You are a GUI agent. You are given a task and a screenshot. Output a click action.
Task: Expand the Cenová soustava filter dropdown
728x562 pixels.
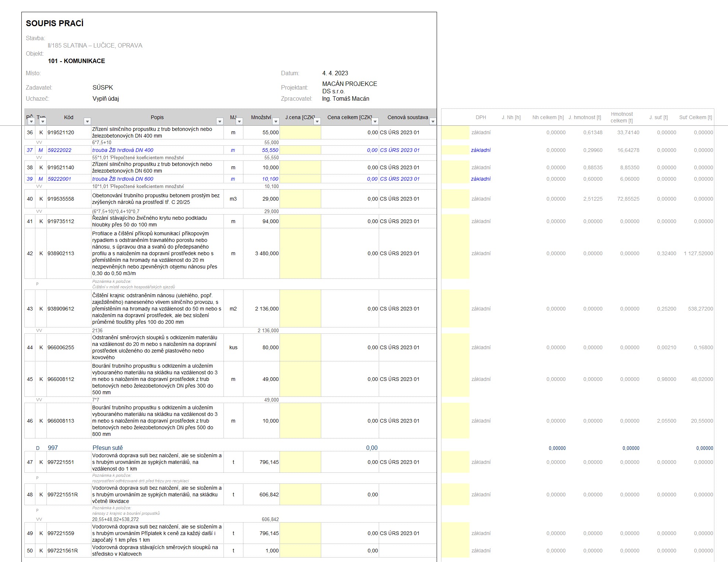[x=433, y=122]
